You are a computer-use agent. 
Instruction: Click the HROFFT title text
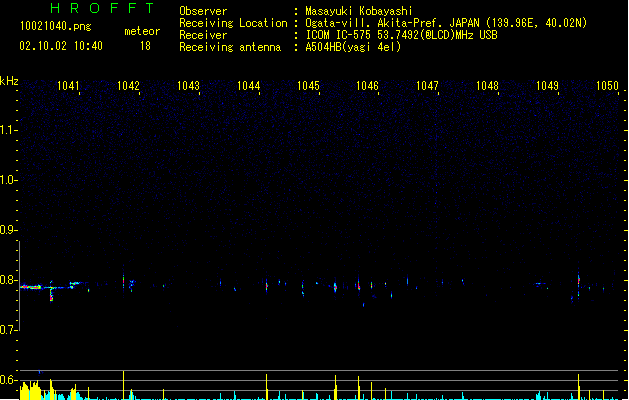click(x=102, y=8)
